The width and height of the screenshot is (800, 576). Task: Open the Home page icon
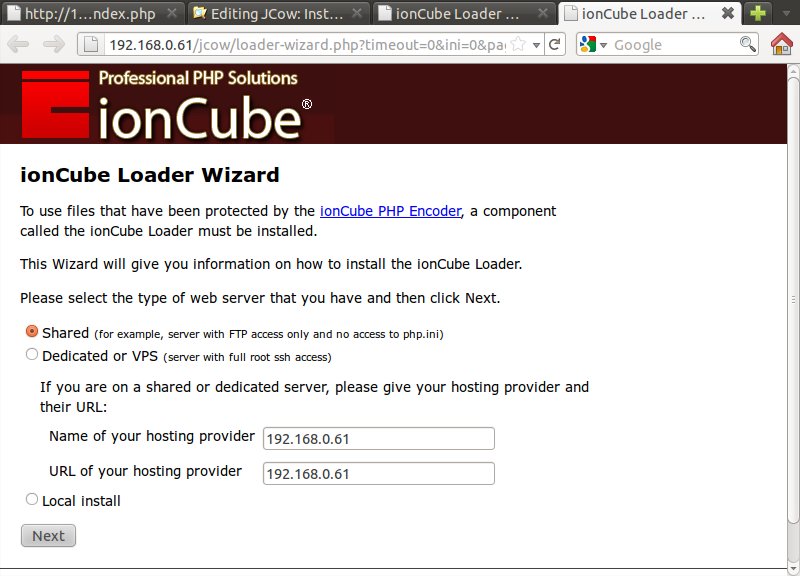click(x=782, y=44)
